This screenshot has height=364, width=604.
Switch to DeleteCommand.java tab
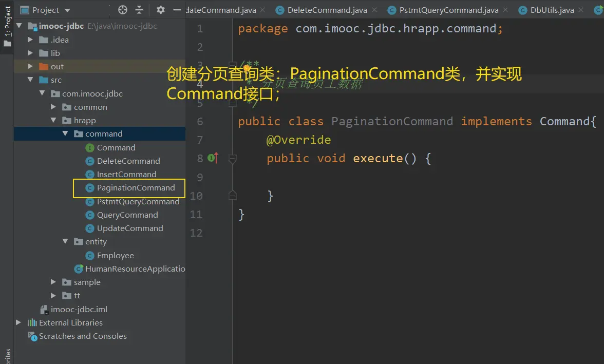point(327,10)
